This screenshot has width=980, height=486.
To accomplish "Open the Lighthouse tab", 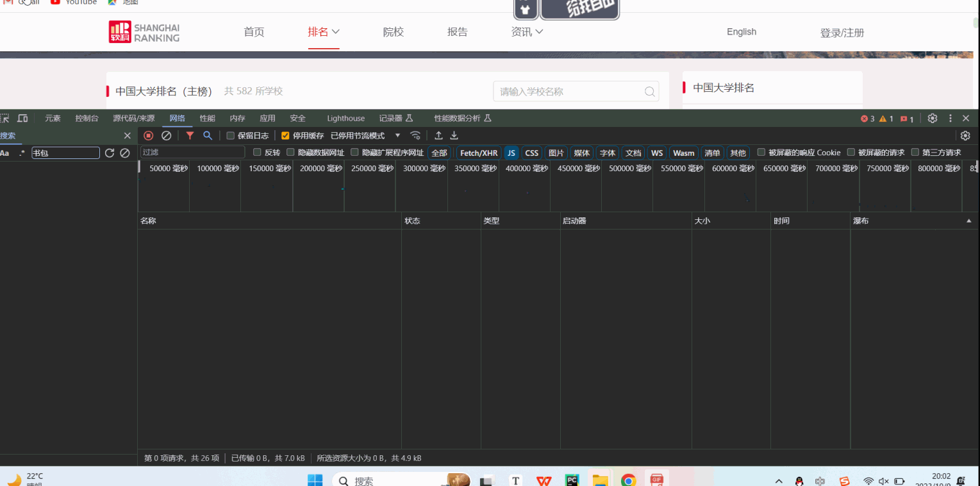I will click(345, 119).
